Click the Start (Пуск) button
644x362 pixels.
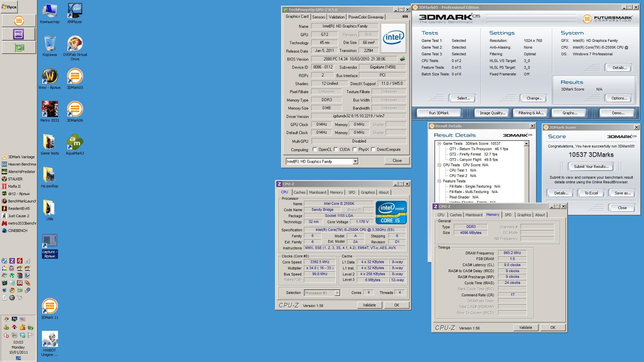click(9, 7)
